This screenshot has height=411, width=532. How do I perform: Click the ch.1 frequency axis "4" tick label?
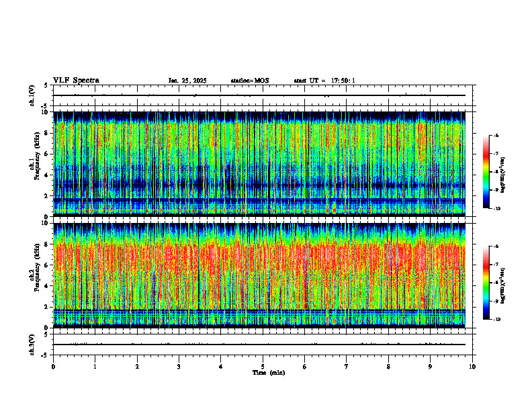(46, 175)
